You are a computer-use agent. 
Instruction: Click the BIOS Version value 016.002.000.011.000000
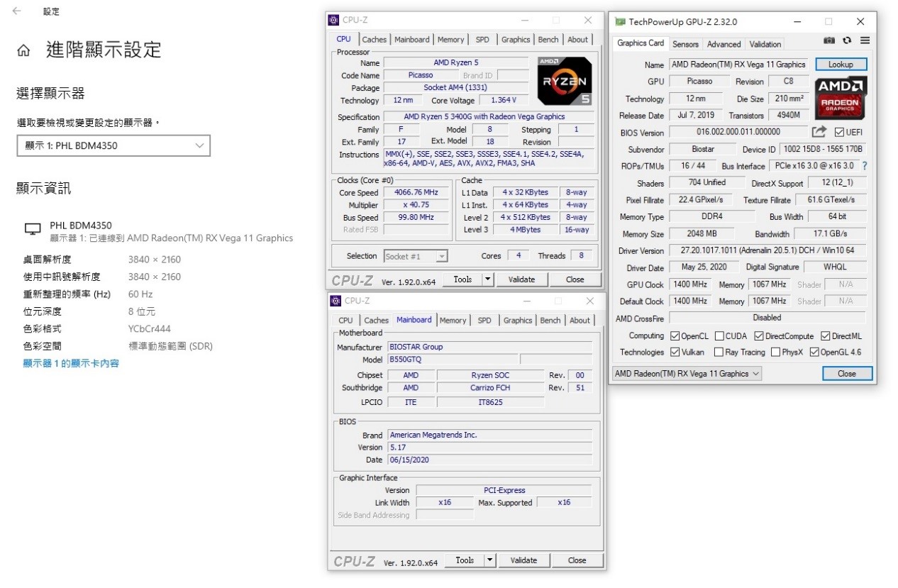coord(738,132)
